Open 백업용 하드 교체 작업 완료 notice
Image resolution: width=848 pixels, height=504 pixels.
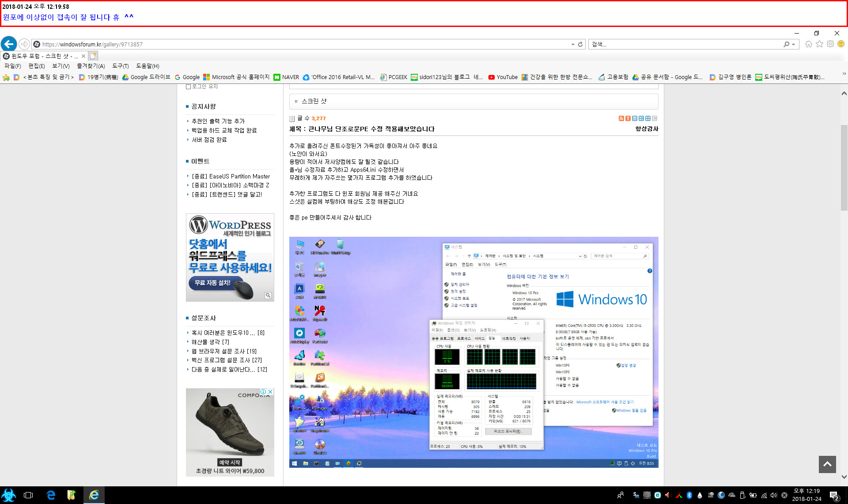pos(224,130)
